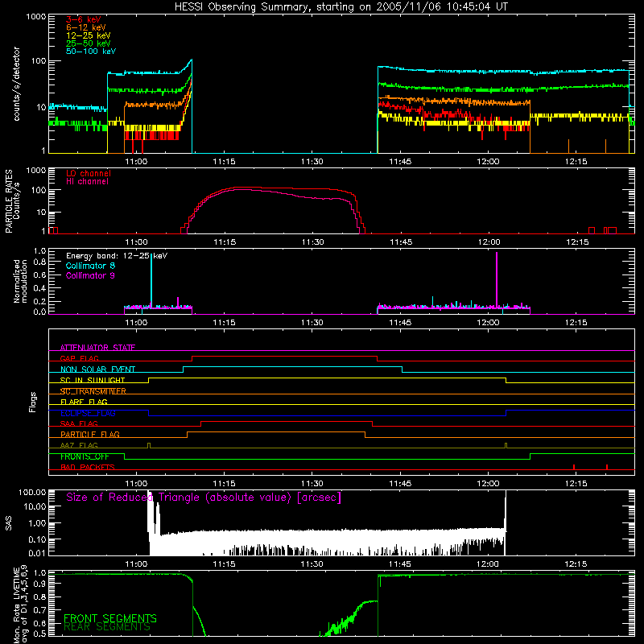644x644 pixels.
Task: Click the vertical Flags axis label
Action: [33, 402]
